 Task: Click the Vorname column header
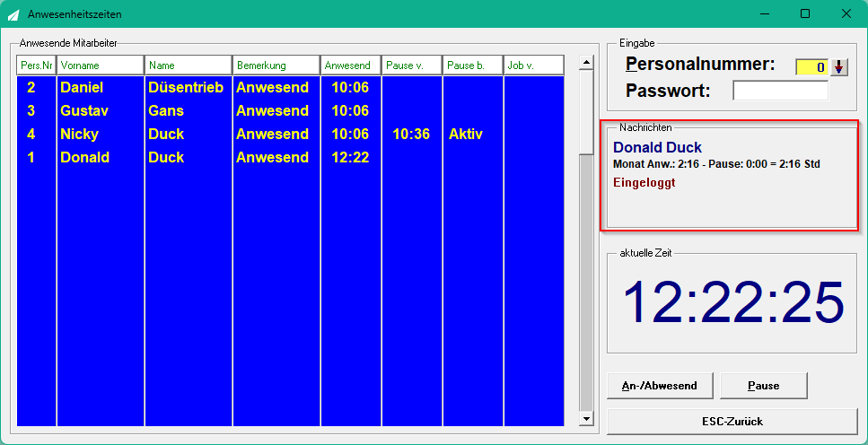[101, 65]
